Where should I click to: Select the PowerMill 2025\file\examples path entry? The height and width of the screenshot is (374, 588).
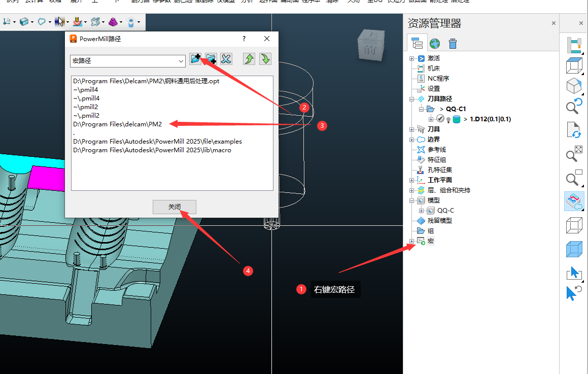point(157,142)
